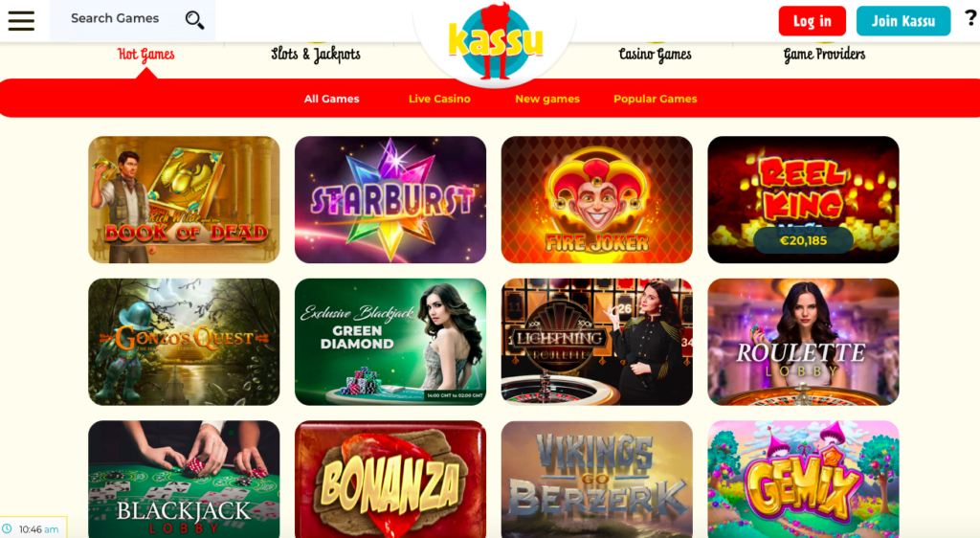Select the Casino Games tab

(x=655, y=55)
